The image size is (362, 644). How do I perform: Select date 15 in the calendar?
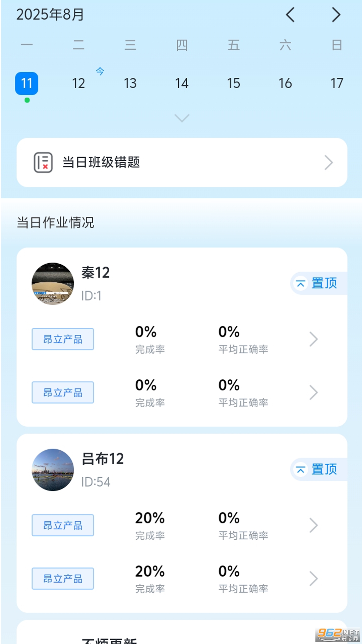(x=234, y=83)
